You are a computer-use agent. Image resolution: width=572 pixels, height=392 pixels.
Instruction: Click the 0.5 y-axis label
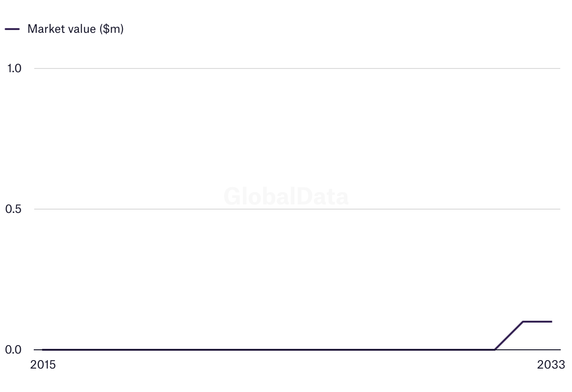point(14,209)
